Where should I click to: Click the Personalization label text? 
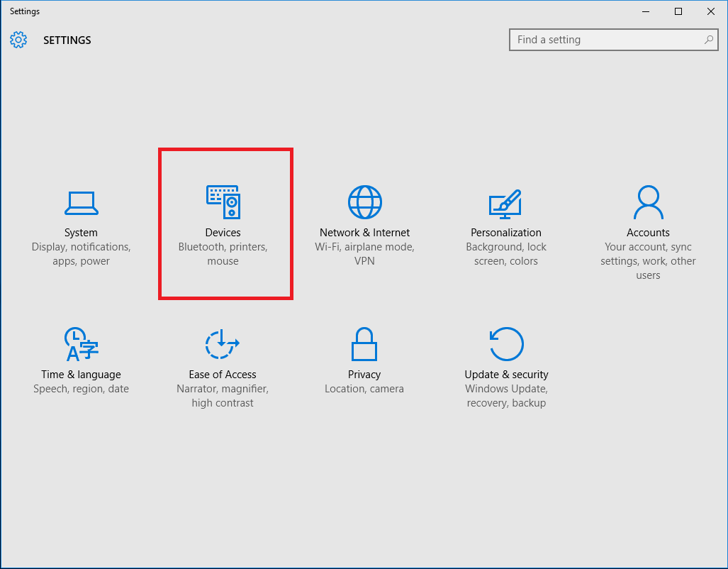pos(506,233)
